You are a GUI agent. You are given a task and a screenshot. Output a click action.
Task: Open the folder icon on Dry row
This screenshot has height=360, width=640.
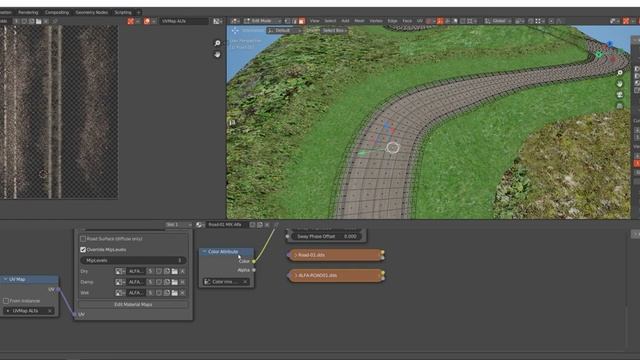[x=174, y=271]
